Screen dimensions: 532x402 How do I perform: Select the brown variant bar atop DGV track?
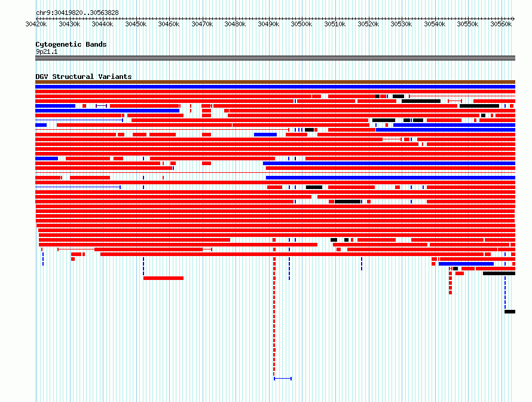tap(275, 82)
